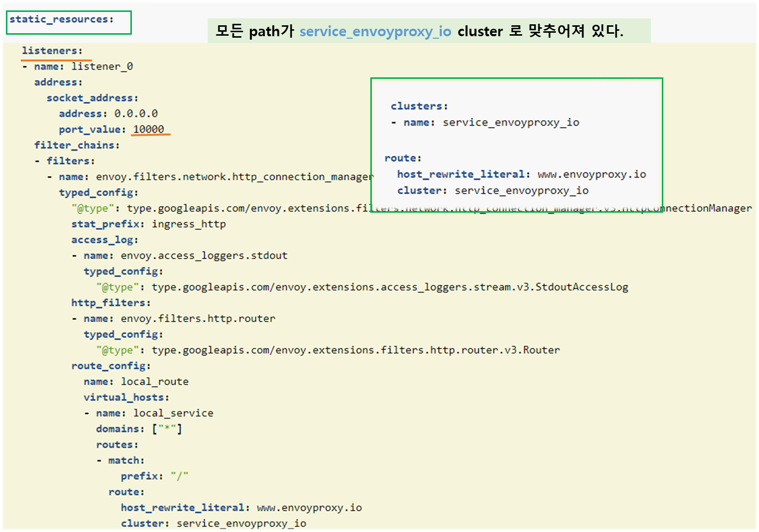
Task: Click the filter_chains: key
Action: (x=77, y=145)
